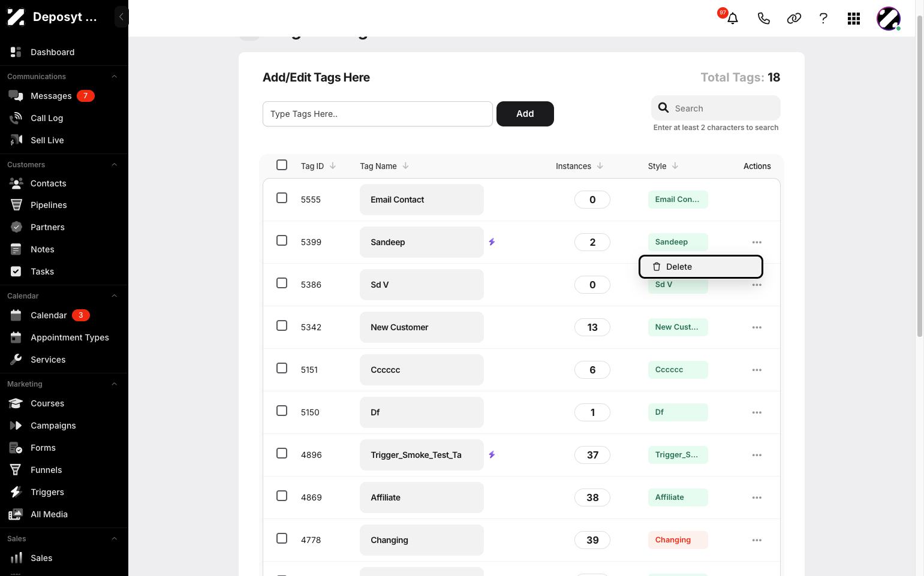Click the Search tags field
Image resolution: width=924 pixels, height=576 pixels.
click(x=716, y=108)
